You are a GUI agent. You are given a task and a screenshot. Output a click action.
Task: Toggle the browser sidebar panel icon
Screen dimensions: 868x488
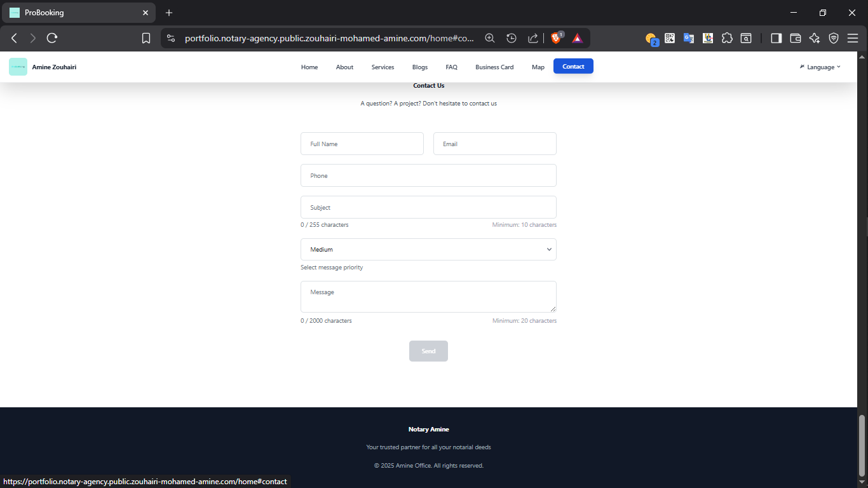(776, 37)
